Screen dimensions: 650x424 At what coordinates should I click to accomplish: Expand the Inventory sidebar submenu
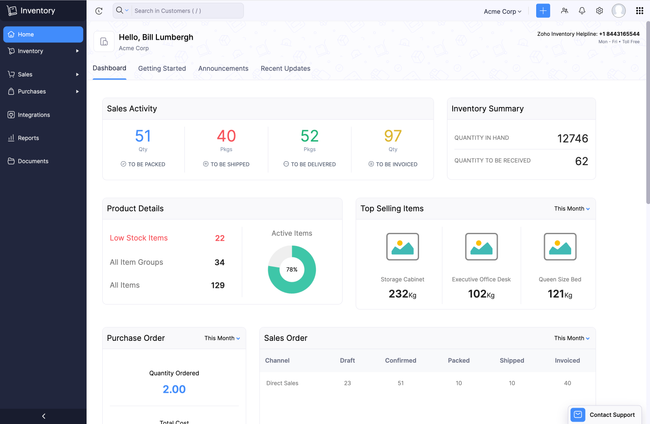tap(77, 50)
